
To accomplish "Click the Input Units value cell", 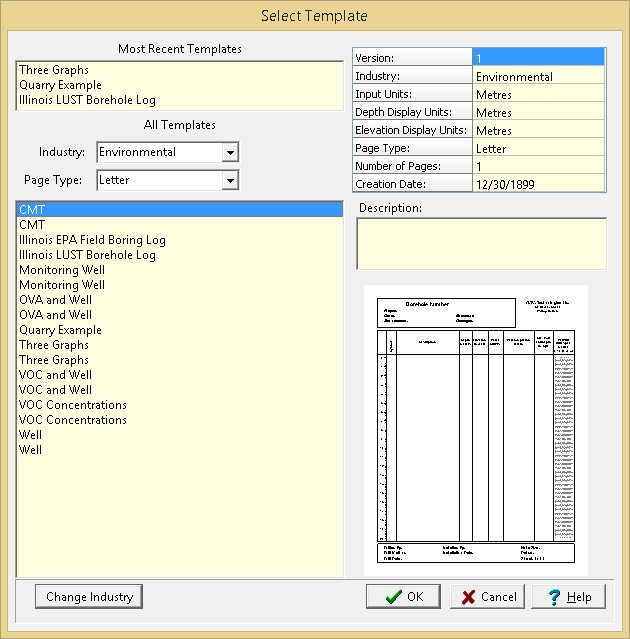I will pyautogui.click(x=538, y=95).
